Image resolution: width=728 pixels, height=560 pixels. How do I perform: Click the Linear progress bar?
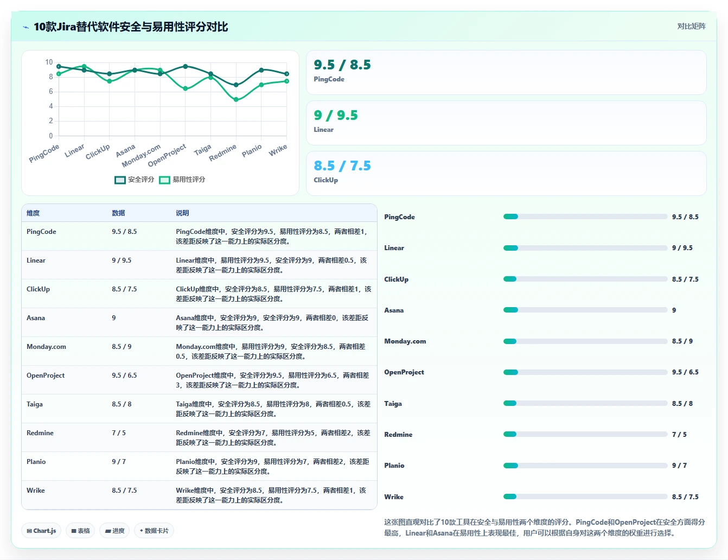click(x=585, y=248)
